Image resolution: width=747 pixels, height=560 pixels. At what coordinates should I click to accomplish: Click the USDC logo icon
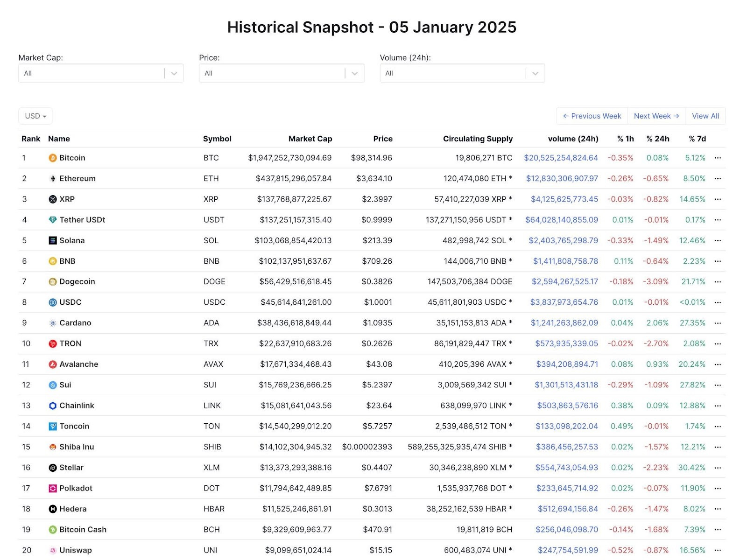pos(53,302)
